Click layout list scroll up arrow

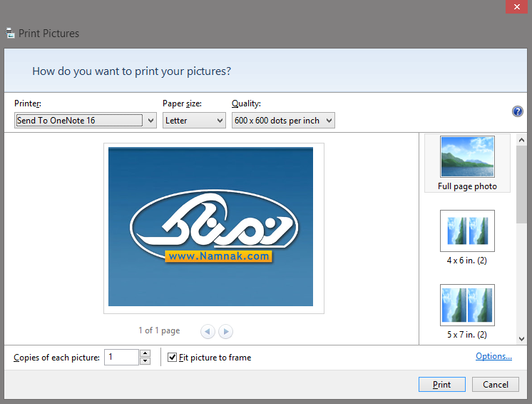coord(521,140)
